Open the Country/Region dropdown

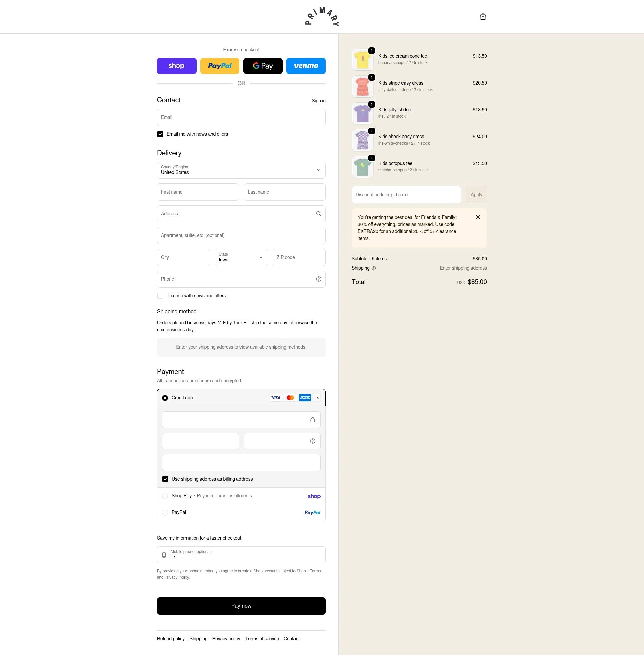pyautogui.click(x=241, y=170)
